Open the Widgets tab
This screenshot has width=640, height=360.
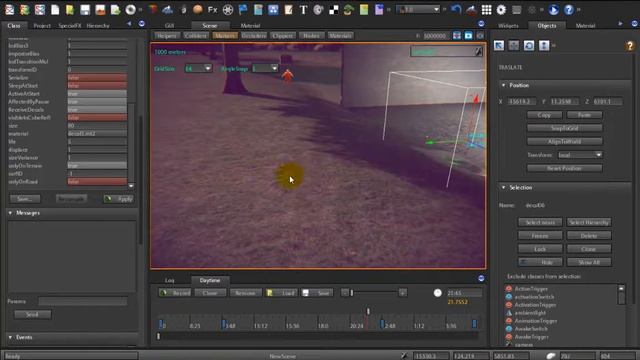coord(508,25)
